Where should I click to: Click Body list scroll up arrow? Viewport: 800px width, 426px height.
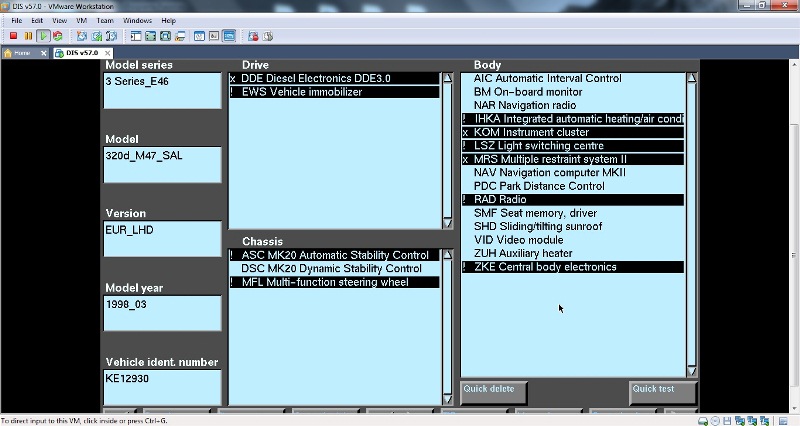tap(692, 78)
